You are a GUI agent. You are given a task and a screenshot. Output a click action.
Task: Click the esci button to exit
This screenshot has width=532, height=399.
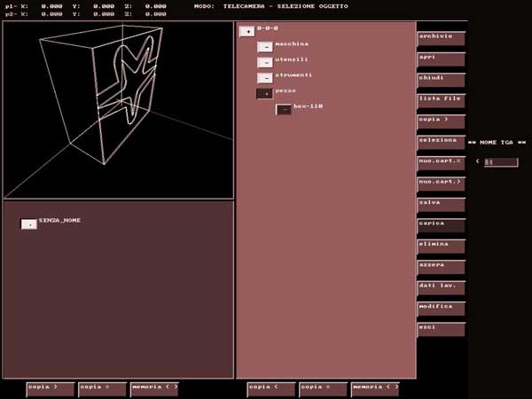[441, 330]
